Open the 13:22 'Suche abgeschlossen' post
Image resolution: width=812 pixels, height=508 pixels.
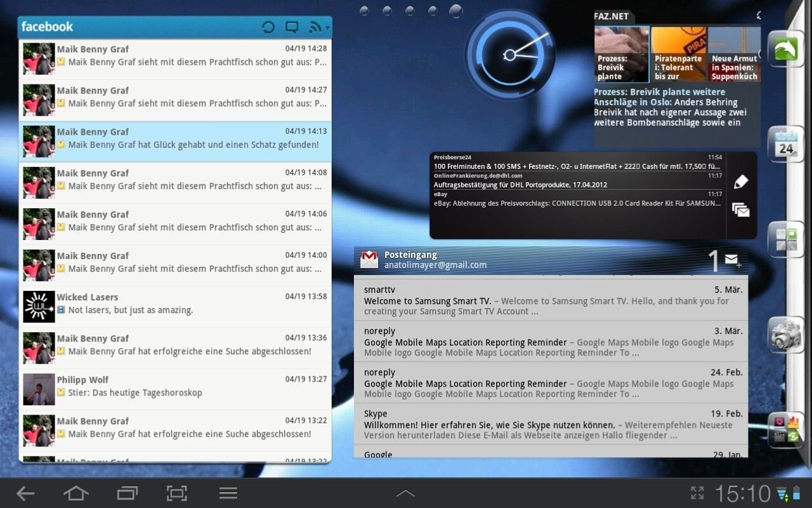click(x=175, y=431)
